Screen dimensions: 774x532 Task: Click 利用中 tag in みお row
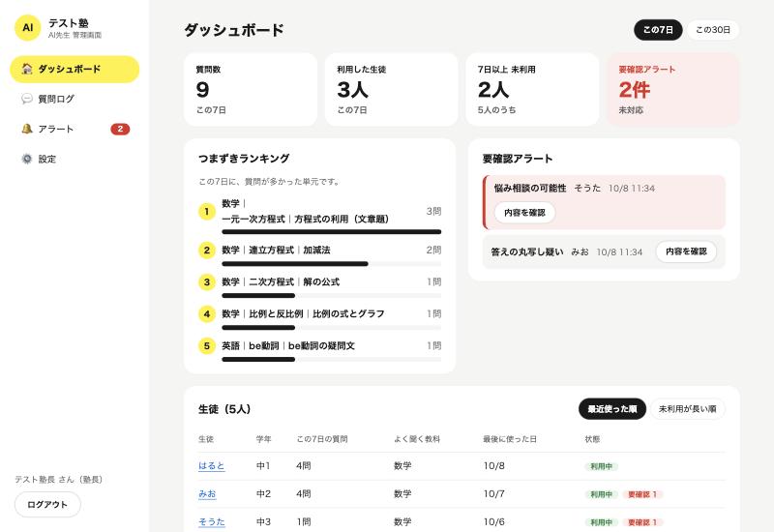(601, 494)
